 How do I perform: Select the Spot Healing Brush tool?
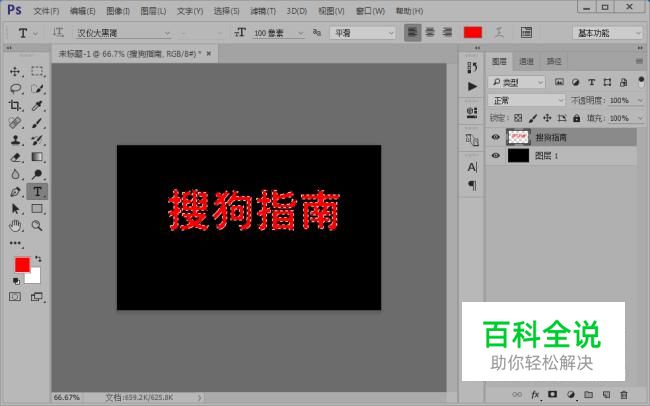coord(15,123)
